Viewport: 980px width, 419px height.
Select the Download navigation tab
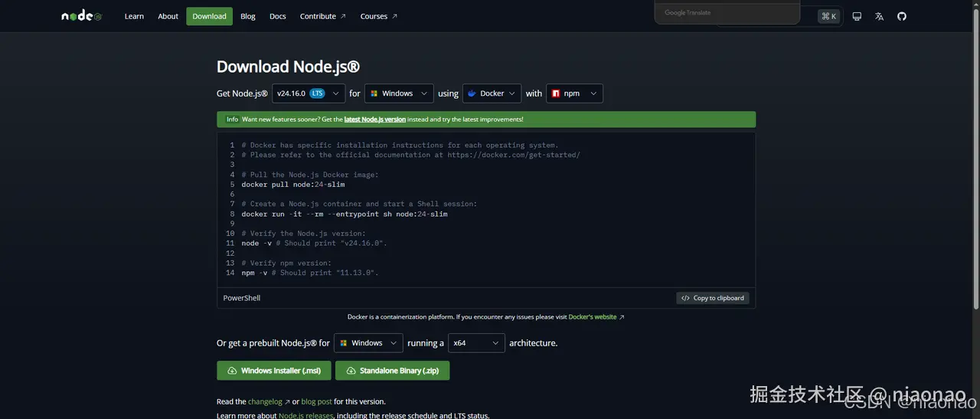(209, 16)
